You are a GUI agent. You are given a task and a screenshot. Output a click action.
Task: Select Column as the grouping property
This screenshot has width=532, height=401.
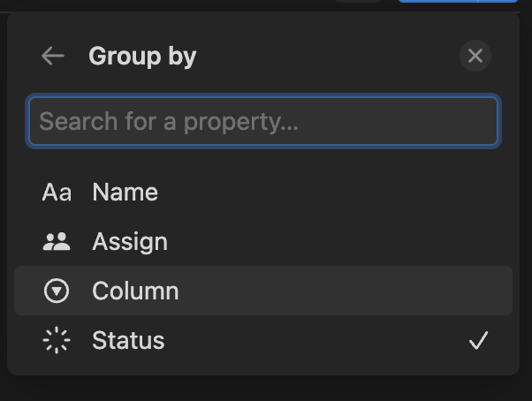(x=135, y=291)
